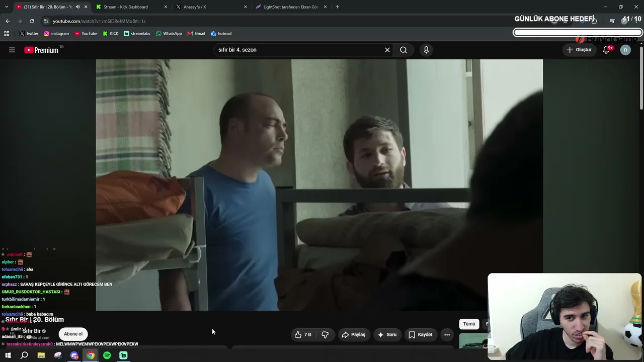Open the account avatar menu
The width and height of the screenshot is (644, 362).
coord(625,50)
